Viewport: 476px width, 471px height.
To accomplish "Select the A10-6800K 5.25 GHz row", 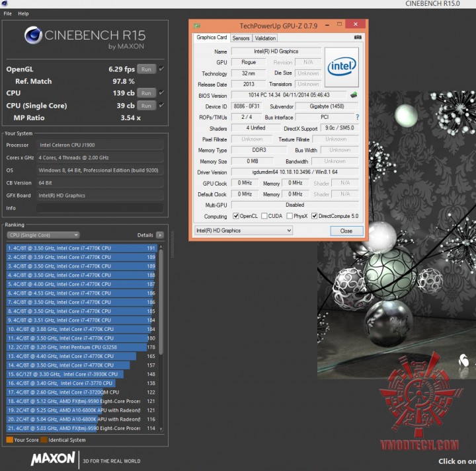I will tap(82, 410).
